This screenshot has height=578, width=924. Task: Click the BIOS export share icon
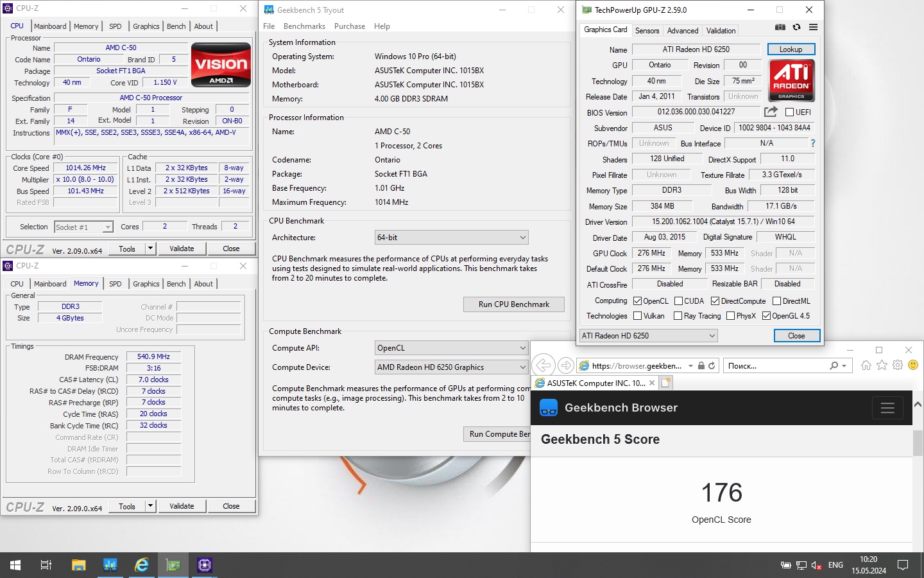point(771,111)
